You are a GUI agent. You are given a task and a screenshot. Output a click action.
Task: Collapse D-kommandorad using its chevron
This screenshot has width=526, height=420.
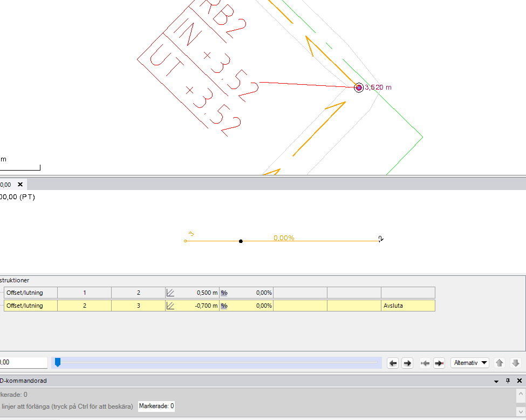coord(496,381)
